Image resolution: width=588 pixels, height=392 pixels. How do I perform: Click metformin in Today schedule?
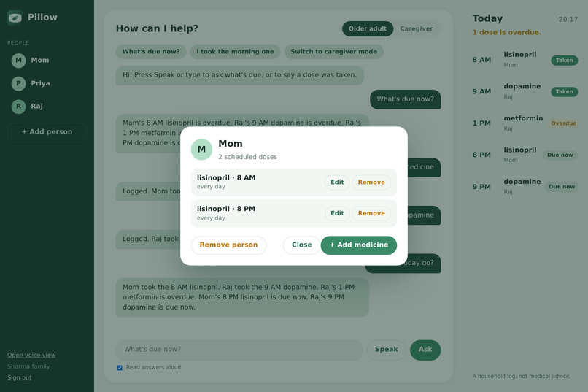(523, 118)
